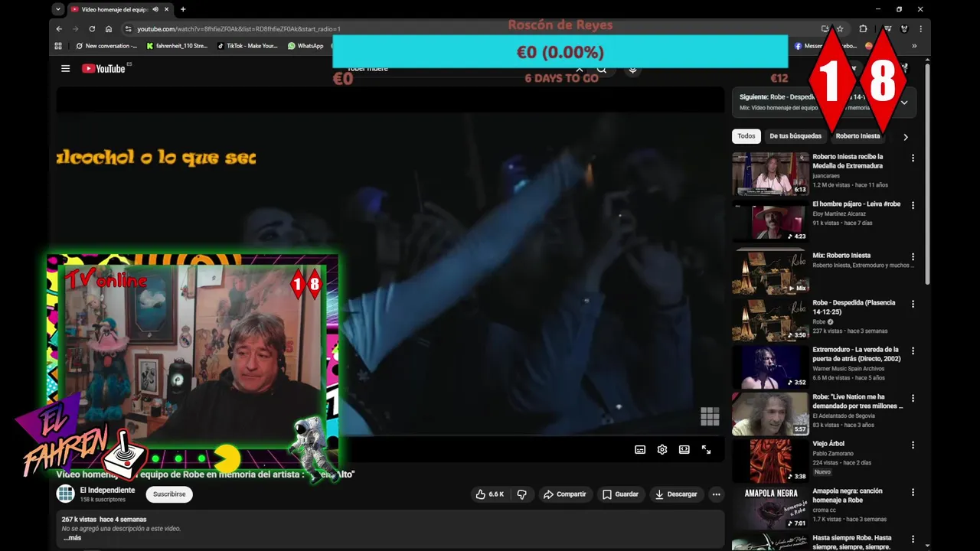Expand the hidden bookmarks overflow chevron
The width and height of the screenshot is (980, 551).
(914, 46)
